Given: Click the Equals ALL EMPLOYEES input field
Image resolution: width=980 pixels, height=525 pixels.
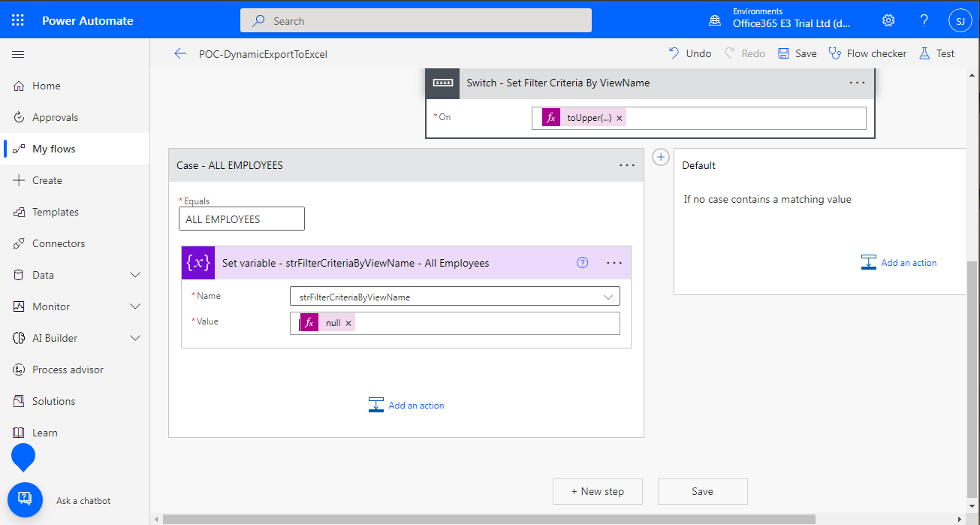Looking at the screenshot, I should point(242,219).
